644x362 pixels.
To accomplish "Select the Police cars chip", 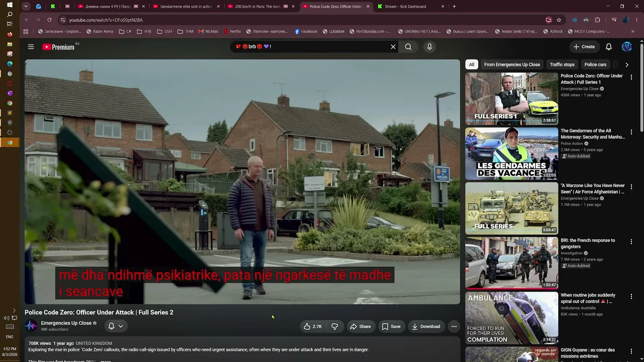I will tap(595, 64).
